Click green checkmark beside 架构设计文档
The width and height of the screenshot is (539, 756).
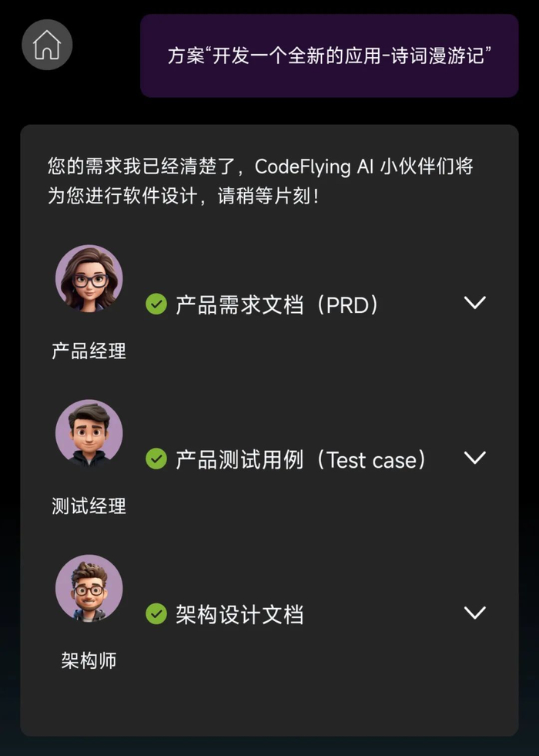(x=156, y=613)
